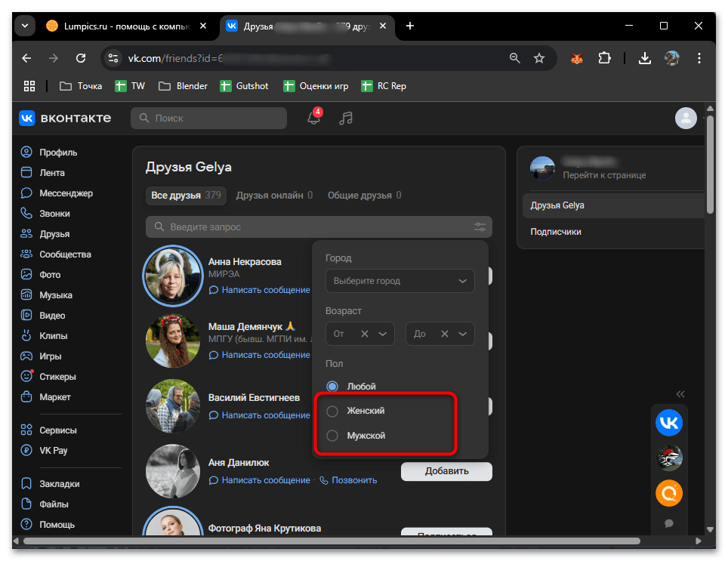Open the До age dropdown
The image size is (728, 561).
point(462,334)
